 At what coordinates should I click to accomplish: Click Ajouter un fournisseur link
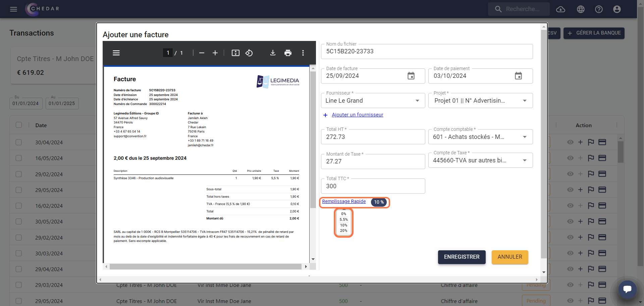point(358,115)
